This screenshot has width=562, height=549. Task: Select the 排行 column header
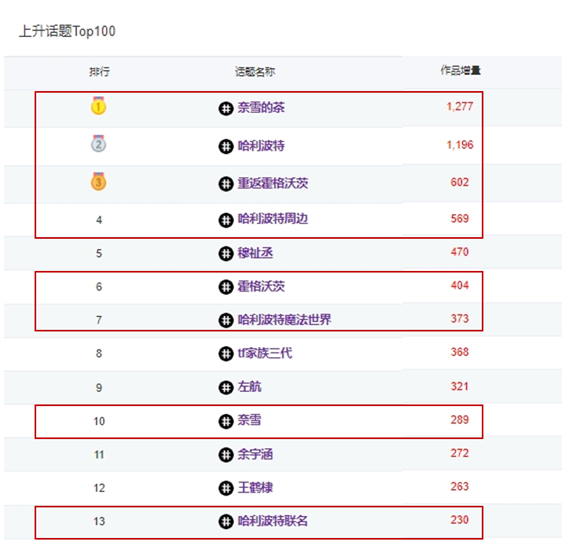click(99, 72)
